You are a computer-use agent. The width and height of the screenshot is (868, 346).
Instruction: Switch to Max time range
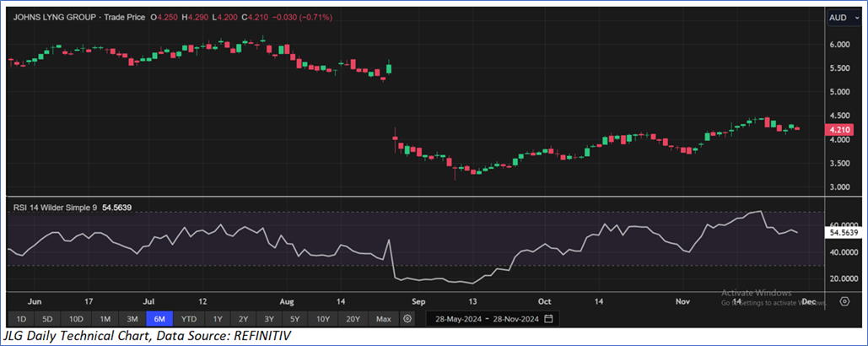click(384, 319)
